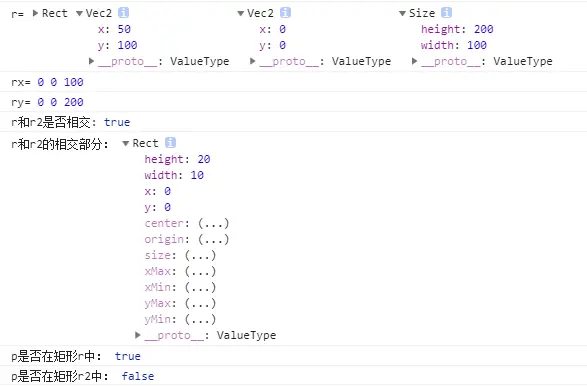Screen dimensions: 587x387
Task: Click the value 100 in rx line
Action: (73, 82)
